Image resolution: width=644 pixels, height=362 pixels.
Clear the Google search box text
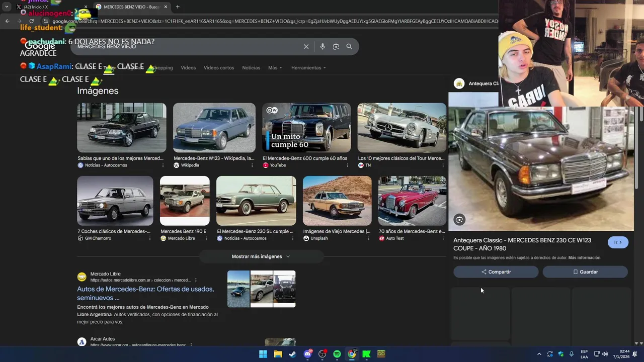click(306, 47)
